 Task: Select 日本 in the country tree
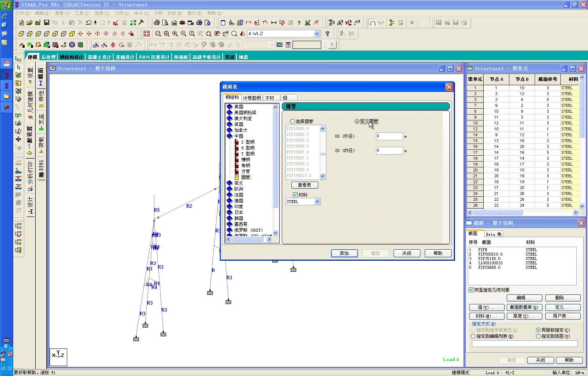pyautogui.click(x=239, y=213)
